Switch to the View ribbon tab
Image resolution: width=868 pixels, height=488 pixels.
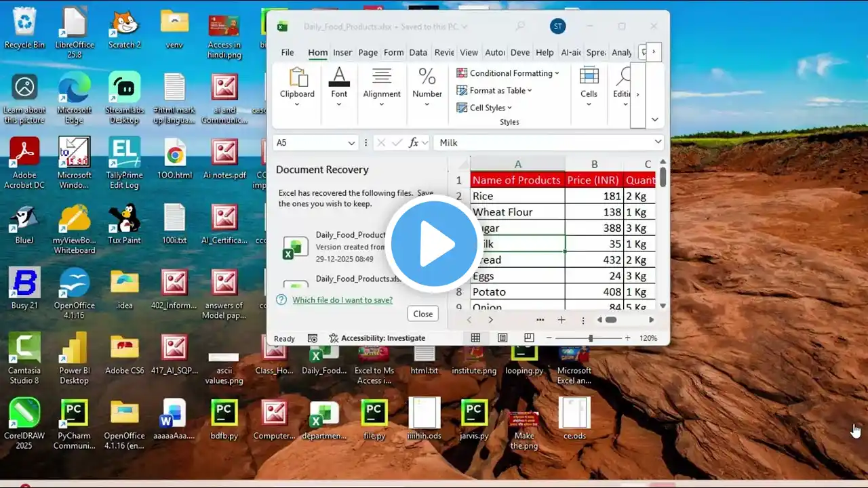[469, 52]
